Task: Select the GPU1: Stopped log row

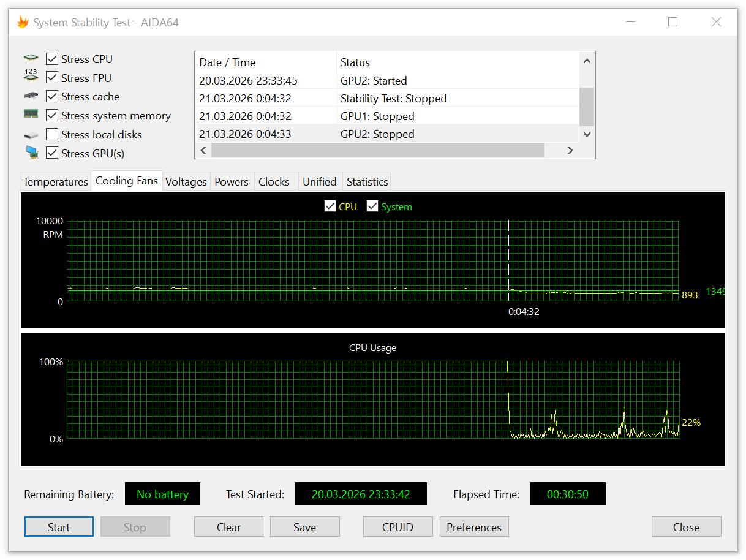Action: click(388, 116)
